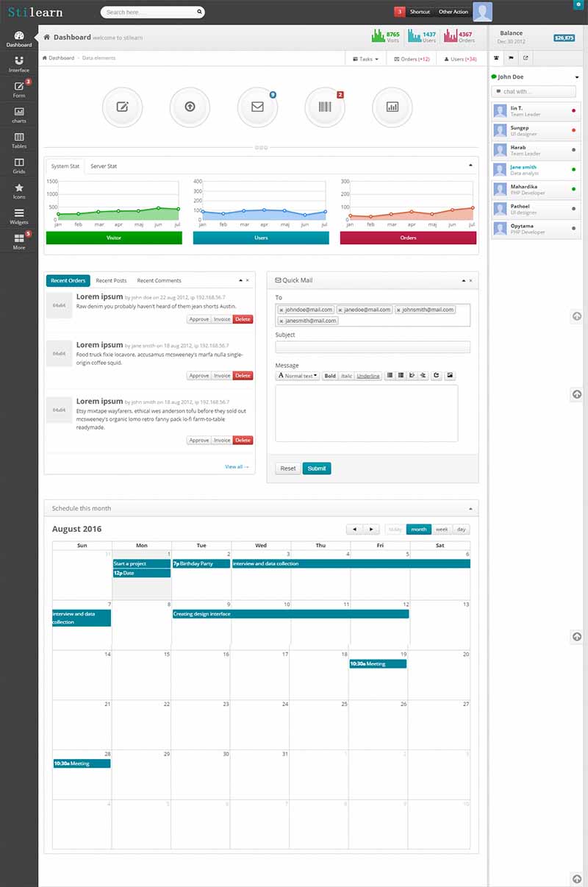Click the Subject input field
This screenshot has width=588, height=887.
pos(372,347)
